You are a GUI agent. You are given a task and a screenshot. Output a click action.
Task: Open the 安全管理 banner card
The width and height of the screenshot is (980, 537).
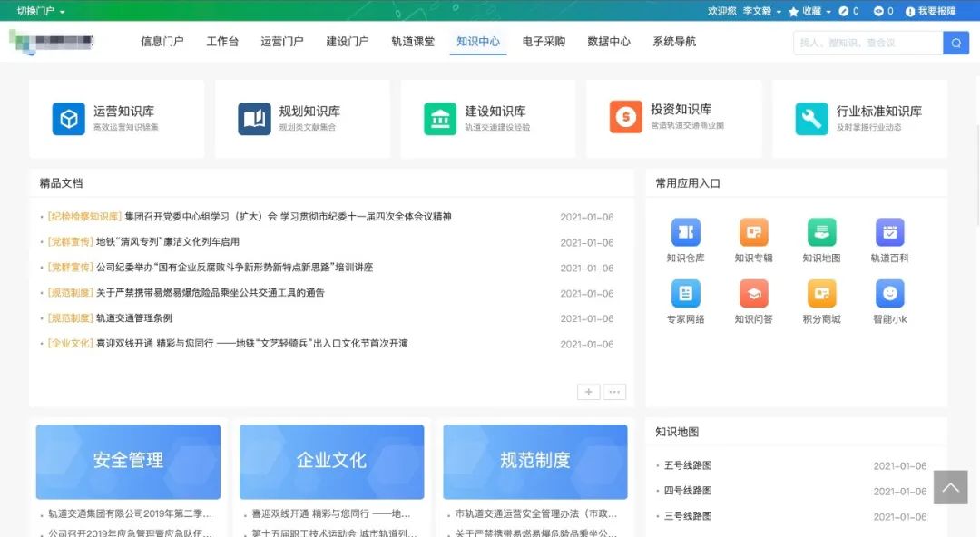point(128,462)
